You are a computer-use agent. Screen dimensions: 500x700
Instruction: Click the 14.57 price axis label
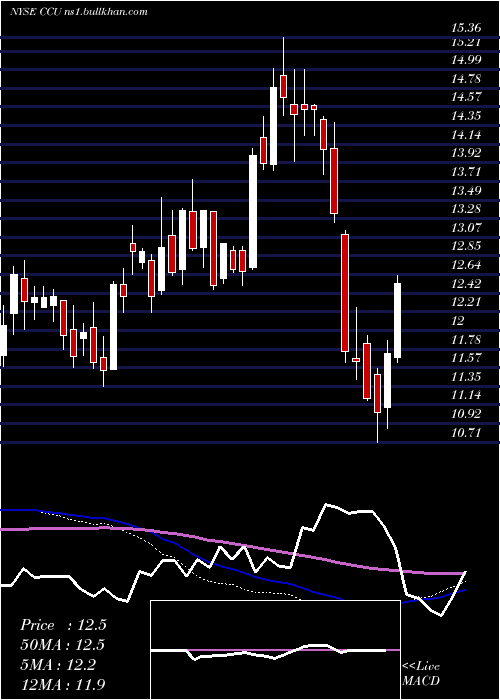[x=466, y=97]
